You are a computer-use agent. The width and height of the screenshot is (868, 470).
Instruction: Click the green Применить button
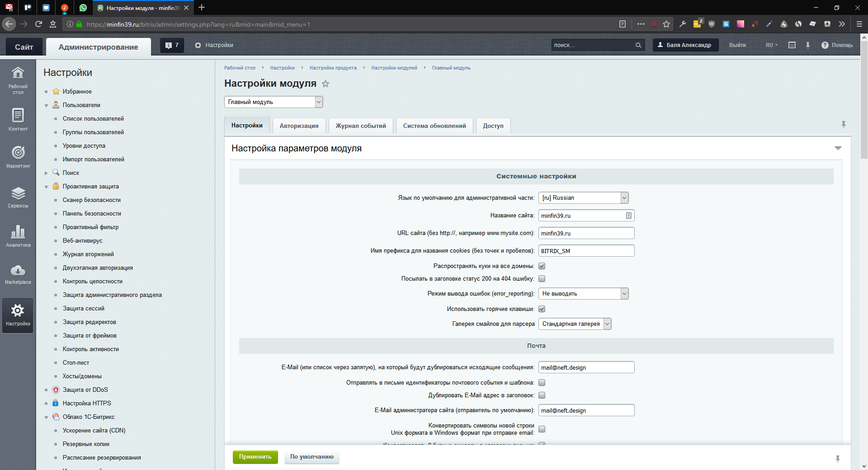(x=255, y=457)
